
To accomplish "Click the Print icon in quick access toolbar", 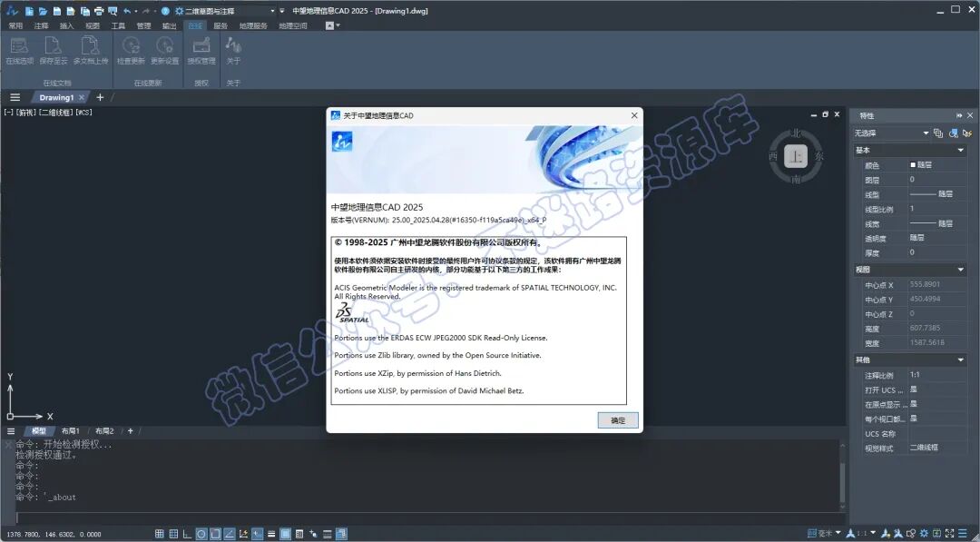I will pos(99,11).
